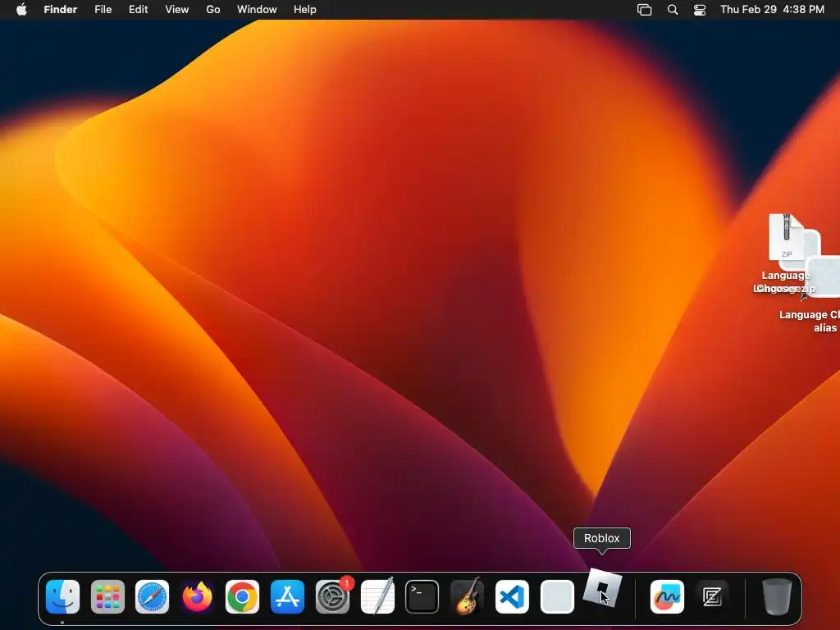Image resolution: width=840 pixels, height=630 pixels.
Task: Launch Safari from the Dock
Action: coord(152,596)
